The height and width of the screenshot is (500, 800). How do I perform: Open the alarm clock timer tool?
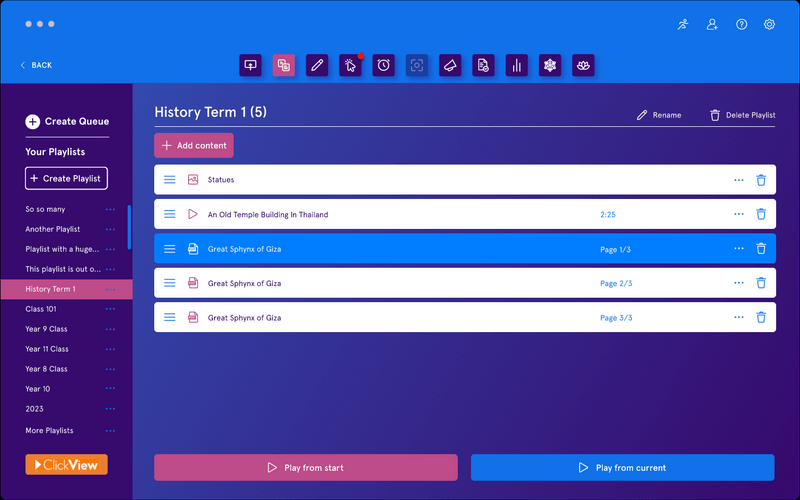tap(384, 65)
